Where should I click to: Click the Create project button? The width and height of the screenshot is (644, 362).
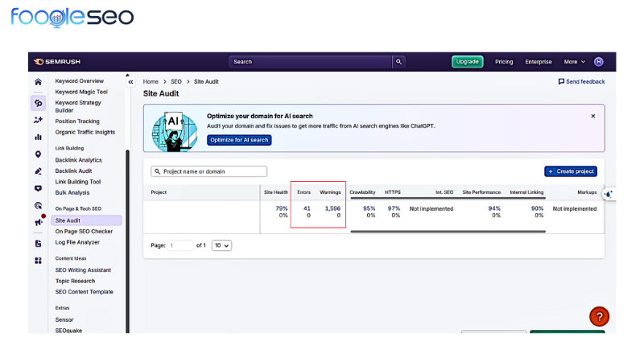[571, 171]
